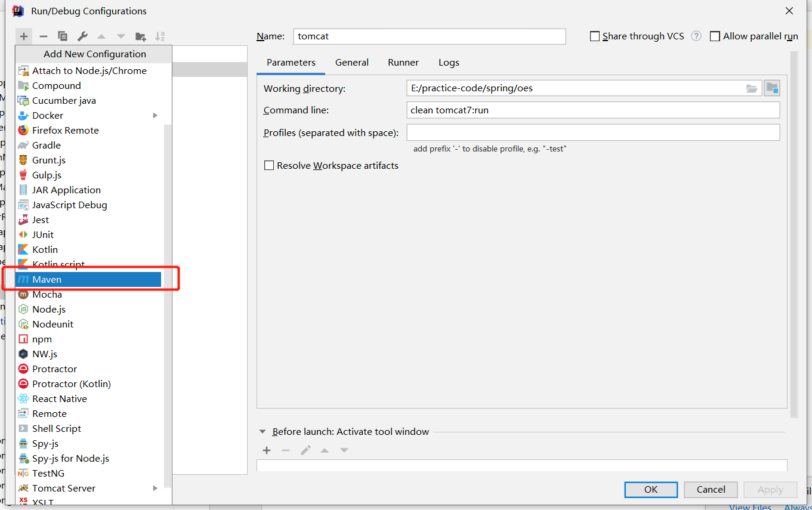Open the General tab
The height and width of the screenshot is (510, 812).
351,63
